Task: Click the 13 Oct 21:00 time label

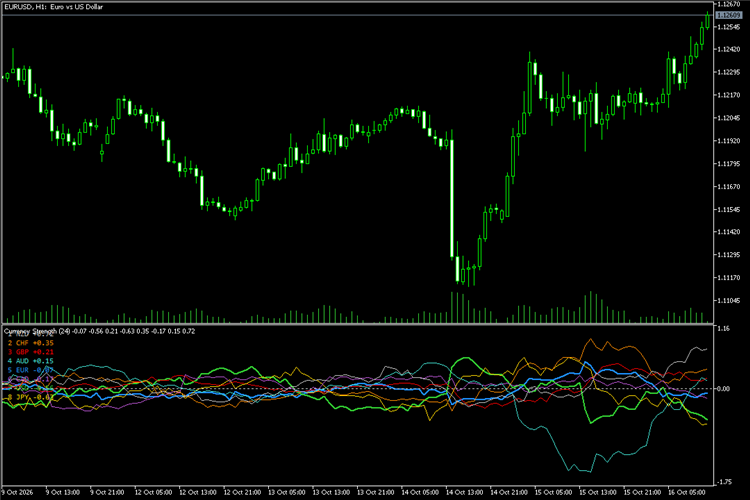Action: point(375,492)
